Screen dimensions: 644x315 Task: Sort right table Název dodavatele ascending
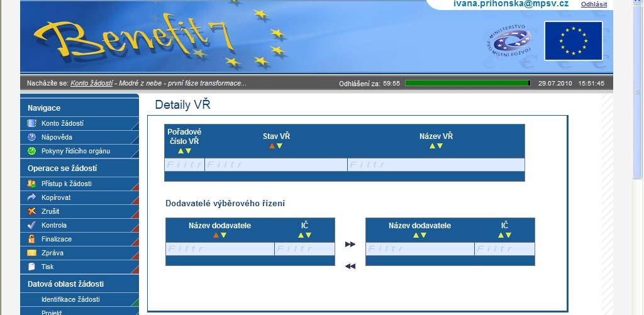click(416, 235)
